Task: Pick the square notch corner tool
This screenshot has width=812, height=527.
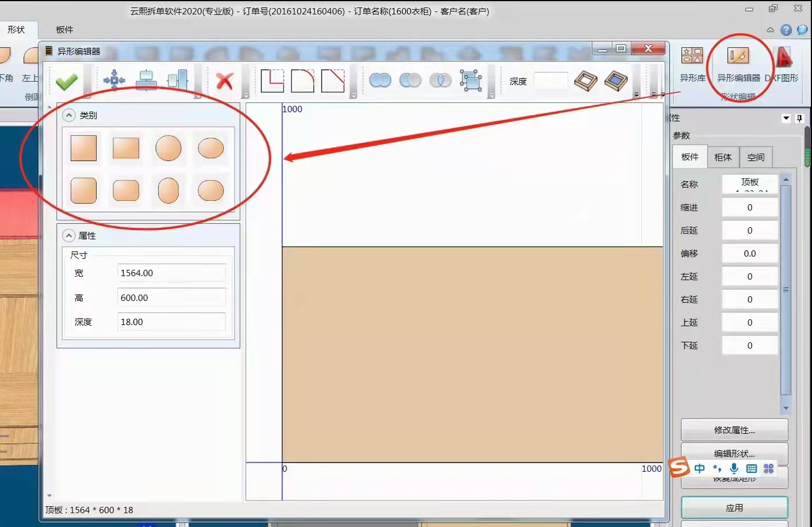Action: tap(272, 81)
